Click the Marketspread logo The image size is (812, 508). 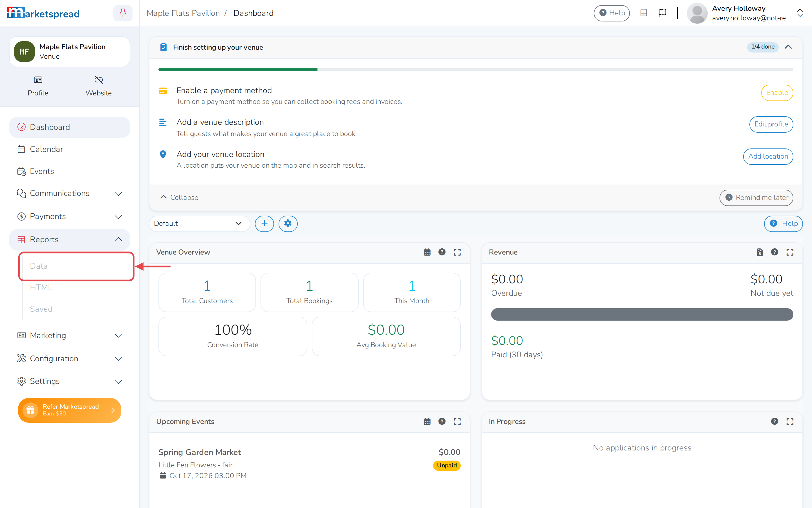(x=43, y=13)
